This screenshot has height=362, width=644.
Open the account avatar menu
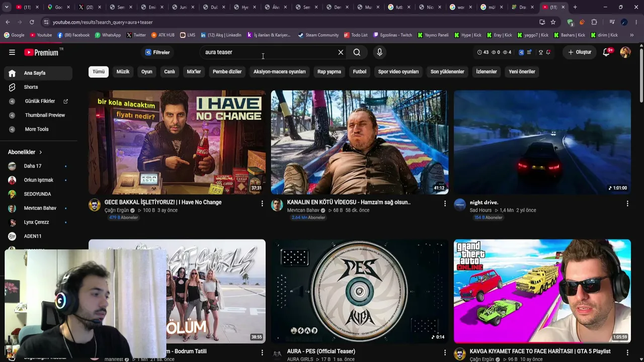pos(625,52)
